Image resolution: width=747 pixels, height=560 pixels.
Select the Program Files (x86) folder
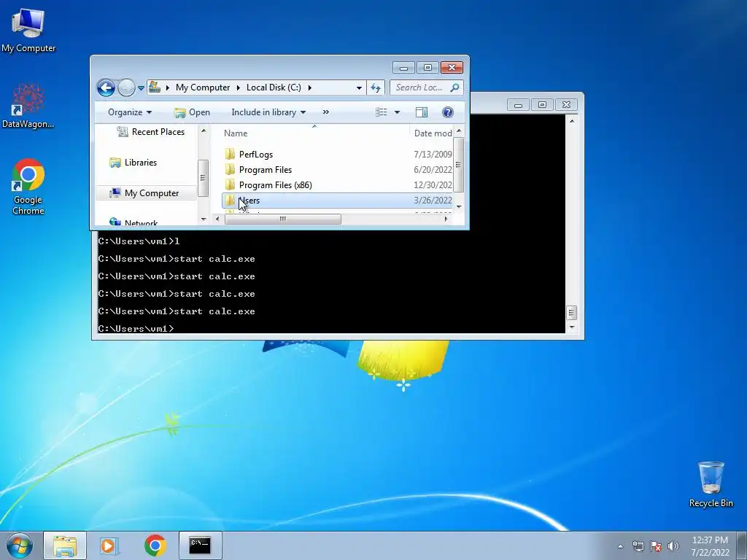[337, 184]
